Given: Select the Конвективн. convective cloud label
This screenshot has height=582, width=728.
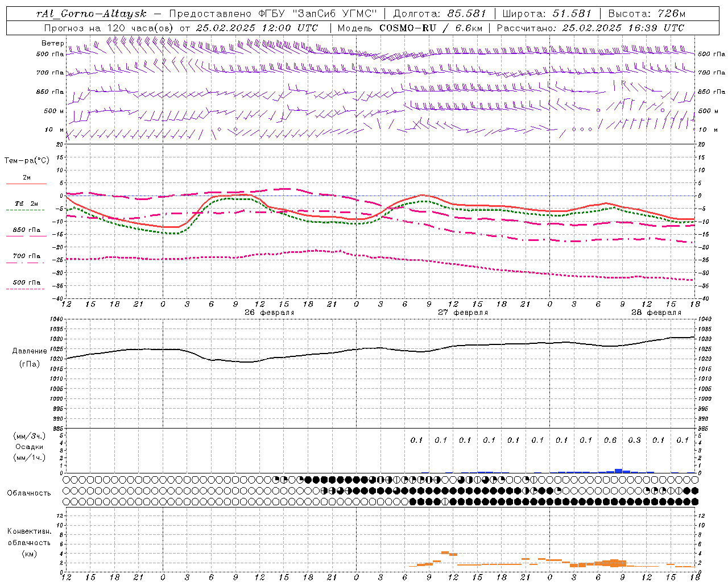Looking at the screenshot, I should 30,531.
